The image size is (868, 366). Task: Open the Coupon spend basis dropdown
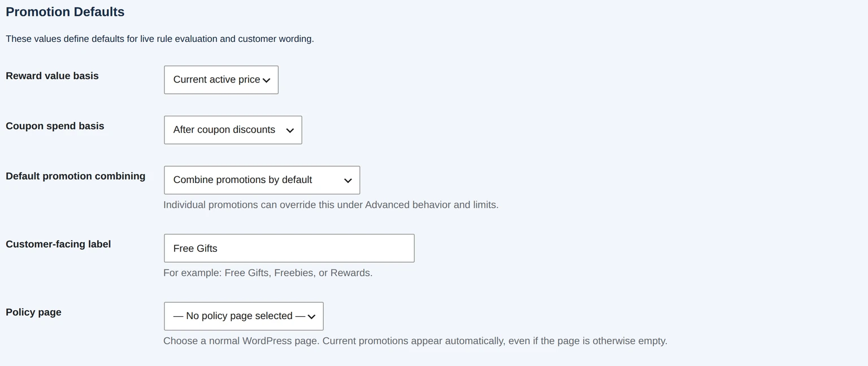pyautogui.click(x=233, y=130)
